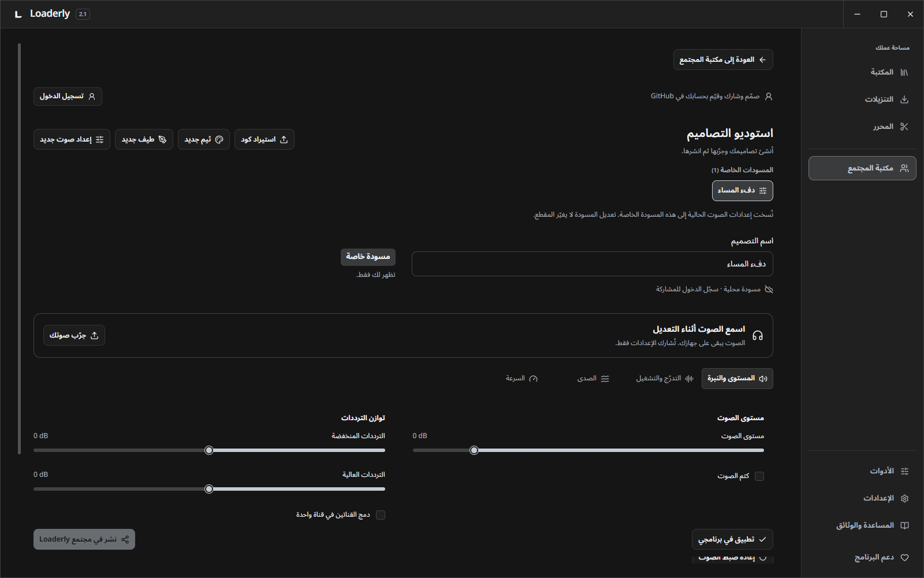This screenshot has width=924, height=578.
Task: Click the speedometer icon on السرعة tab
Action: [534, 379]
